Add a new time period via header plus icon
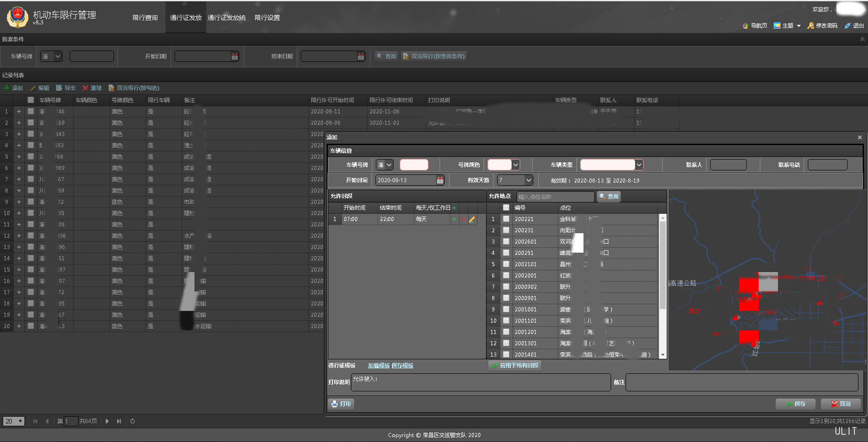This screenshot has width=868, height=442. click(454, 208)
